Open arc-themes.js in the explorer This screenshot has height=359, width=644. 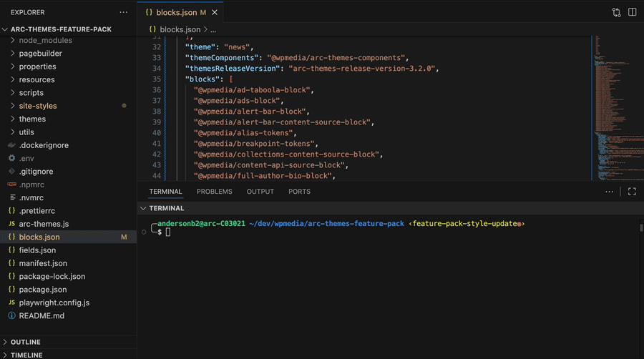click(44, 224)
